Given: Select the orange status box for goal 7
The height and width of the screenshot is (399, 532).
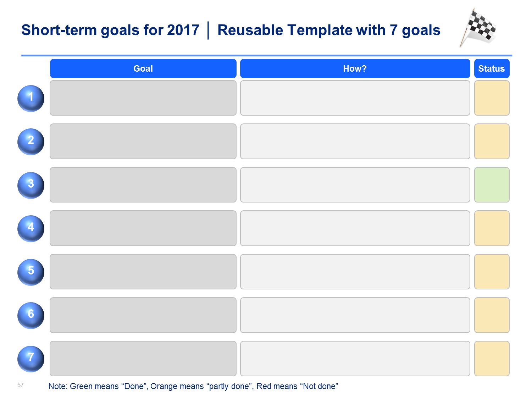Looking at the screenshot, I should pos(492,359).
